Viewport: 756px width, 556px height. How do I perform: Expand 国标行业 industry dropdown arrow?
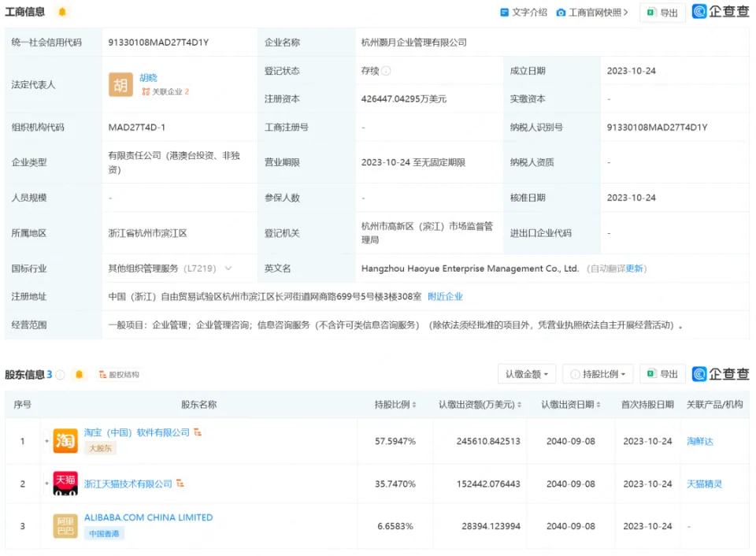pyautogui.click(x=228, y=268)
